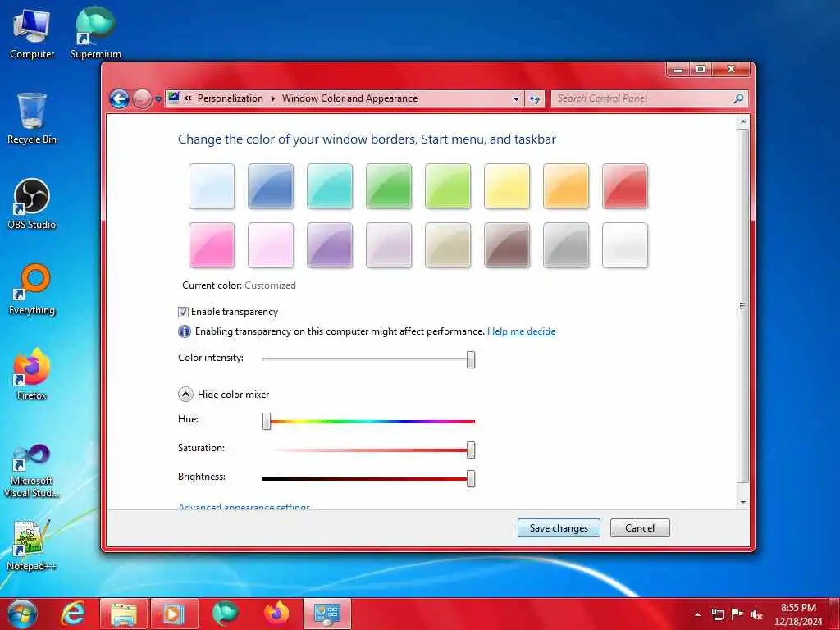The width and height of the screenshot is (840, 630).
Task: Click the Window Color and Appearance breadcrumb
Action: click(x=349, y=98)
